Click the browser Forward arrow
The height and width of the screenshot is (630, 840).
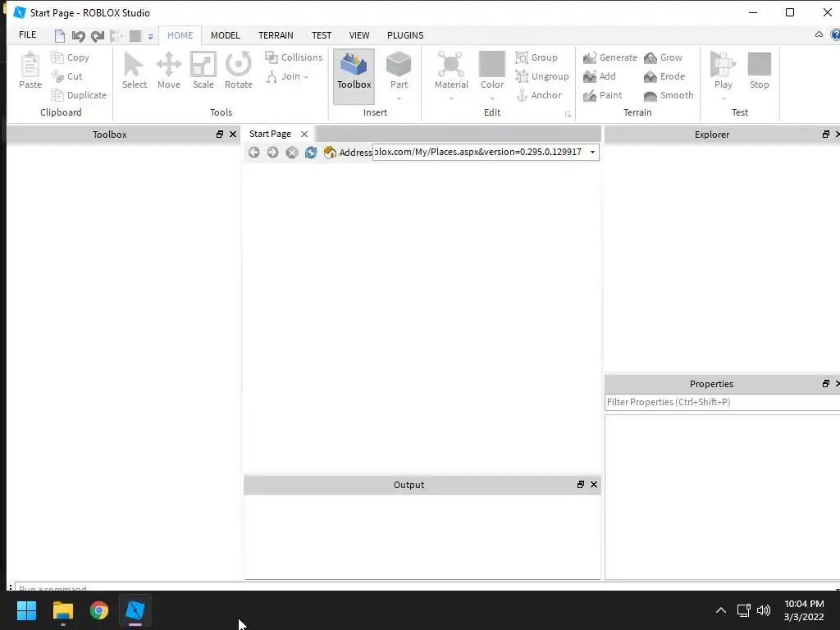272,152
